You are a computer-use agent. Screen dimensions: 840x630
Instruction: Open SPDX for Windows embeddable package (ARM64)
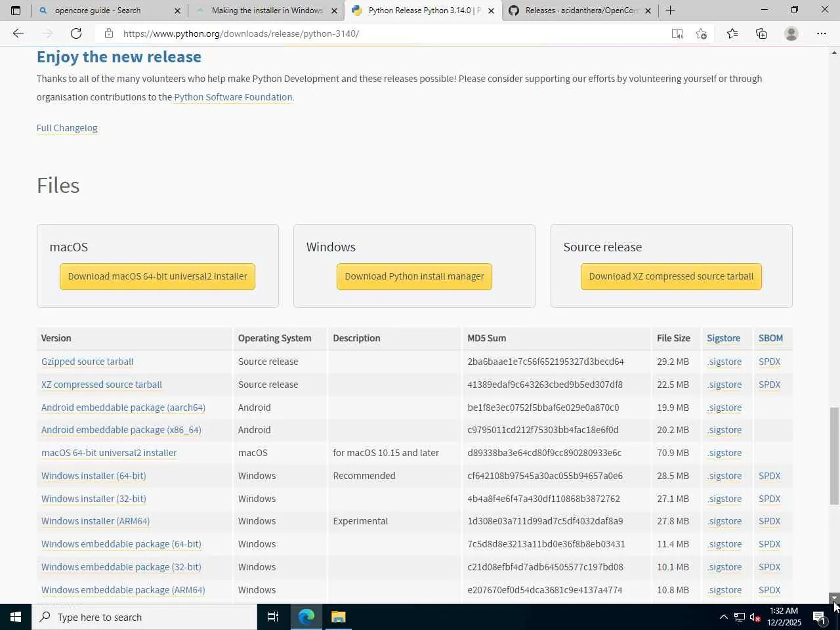click(x=770, y=590)
